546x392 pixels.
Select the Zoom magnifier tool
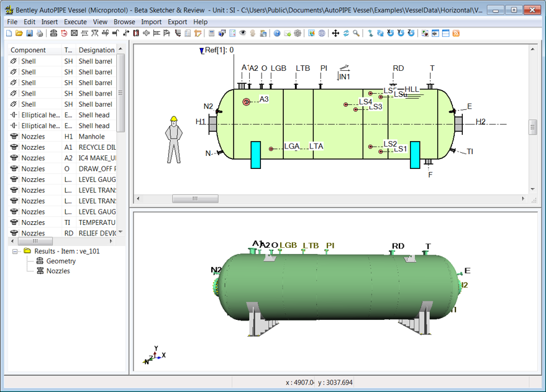click(x=355, y=34)
